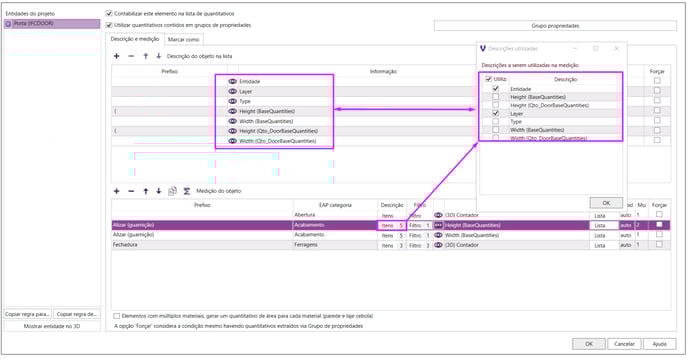Click eye icon next to Layer information
This screenshot has width=688, height=361.
point(233,91)
